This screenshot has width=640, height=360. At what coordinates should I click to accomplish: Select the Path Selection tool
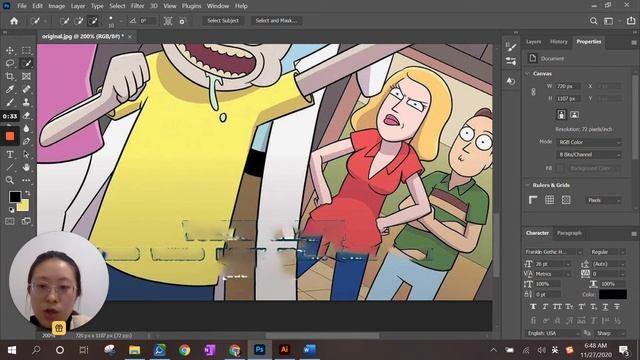tap(26, 154)
